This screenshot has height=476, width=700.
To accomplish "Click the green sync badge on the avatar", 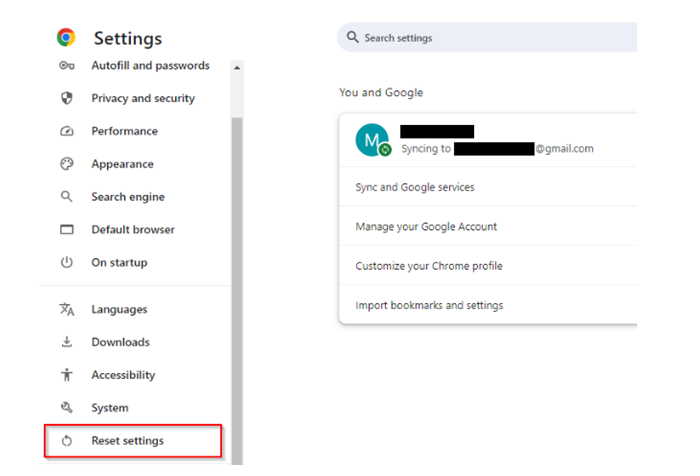I will [x=385, y=150].
